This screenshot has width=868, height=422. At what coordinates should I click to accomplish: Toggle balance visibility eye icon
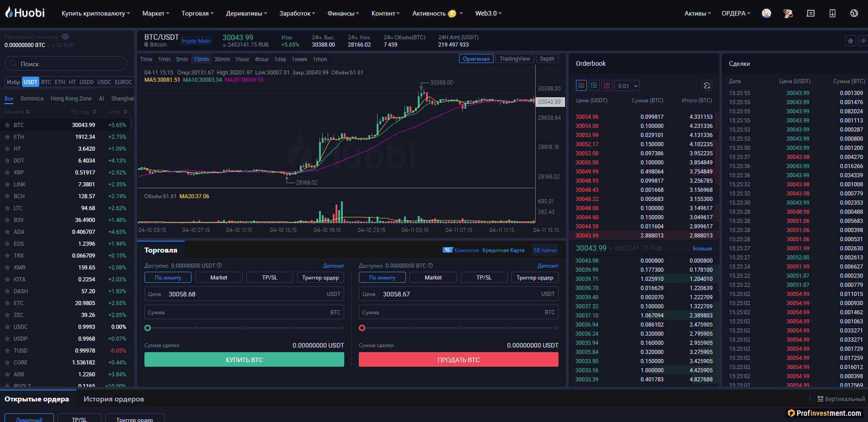(65, 37)
